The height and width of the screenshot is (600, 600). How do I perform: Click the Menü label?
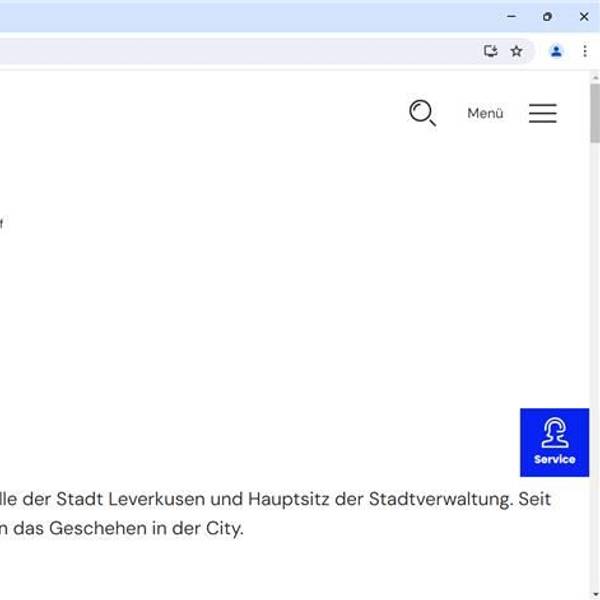pyautogui.click(x=485, y=113)
